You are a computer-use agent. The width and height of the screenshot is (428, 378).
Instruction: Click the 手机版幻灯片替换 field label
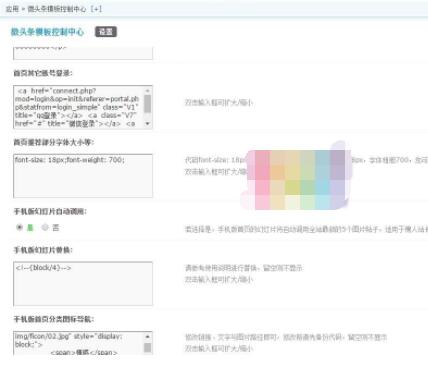point(43,250)
